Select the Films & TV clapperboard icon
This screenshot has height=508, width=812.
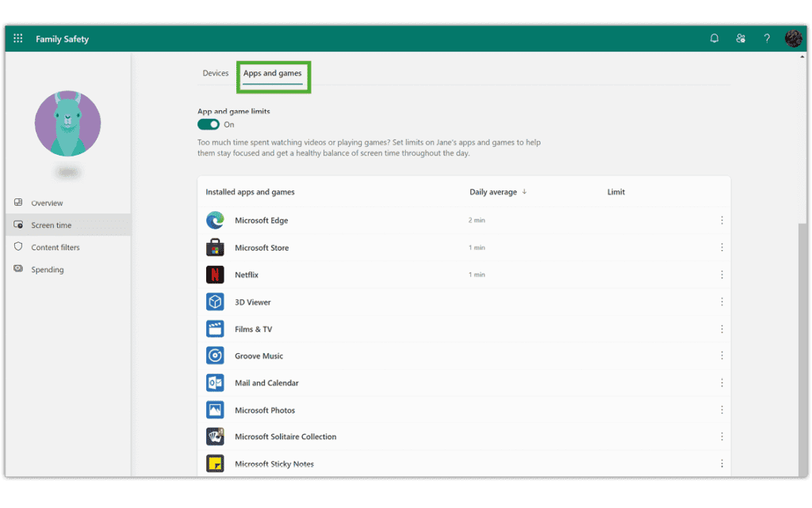click(x=215, y=329)
